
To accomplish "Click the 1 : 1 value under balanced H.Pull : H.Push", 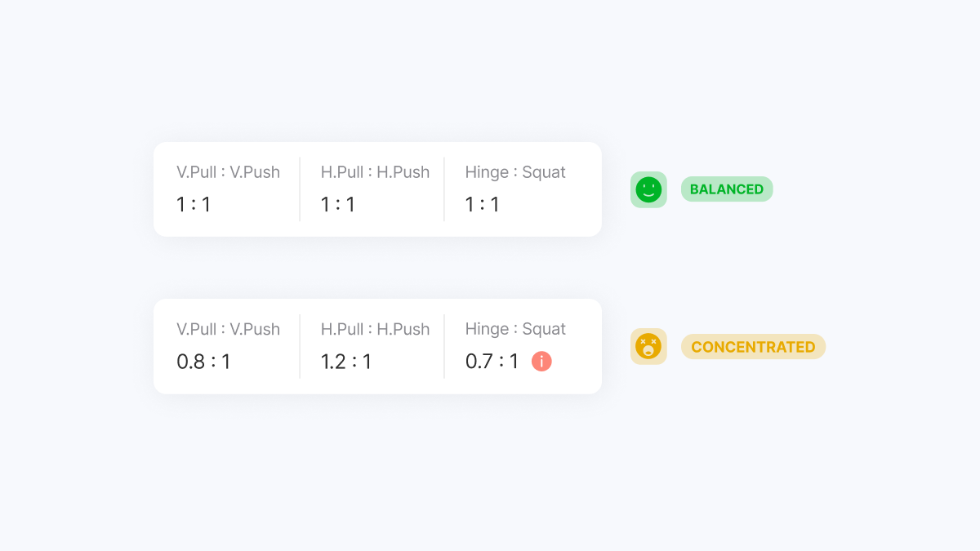I will [338, 204].
